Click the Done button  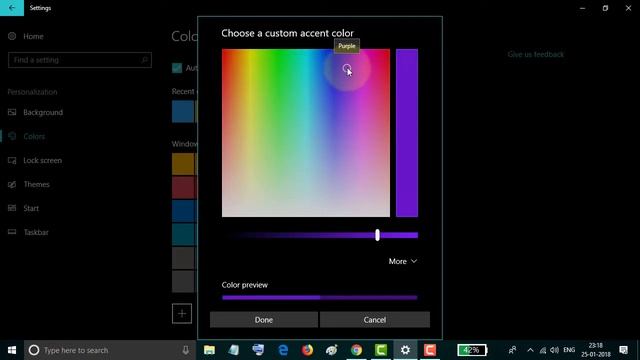(264, 320)
